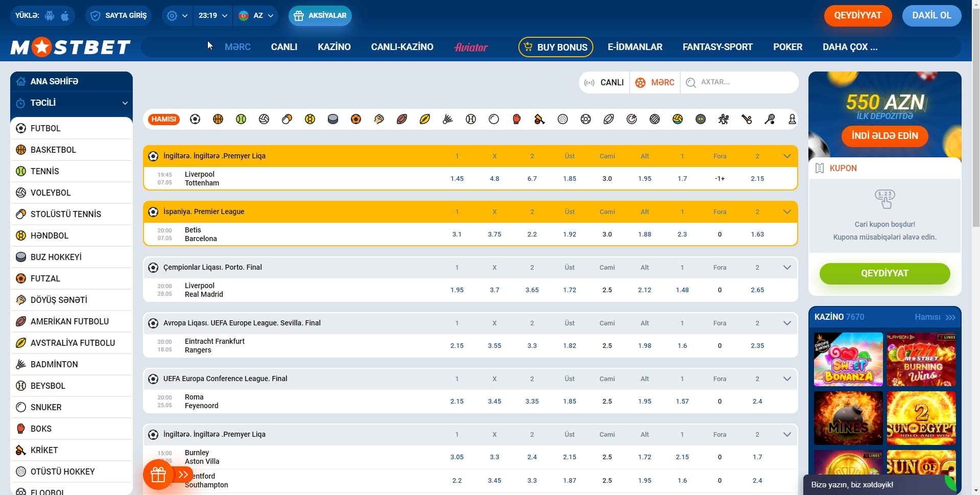Viewport: 980px width, 495px height.
Task: Filter by basketball icon in sports filter row
Action: click(218, 119)
